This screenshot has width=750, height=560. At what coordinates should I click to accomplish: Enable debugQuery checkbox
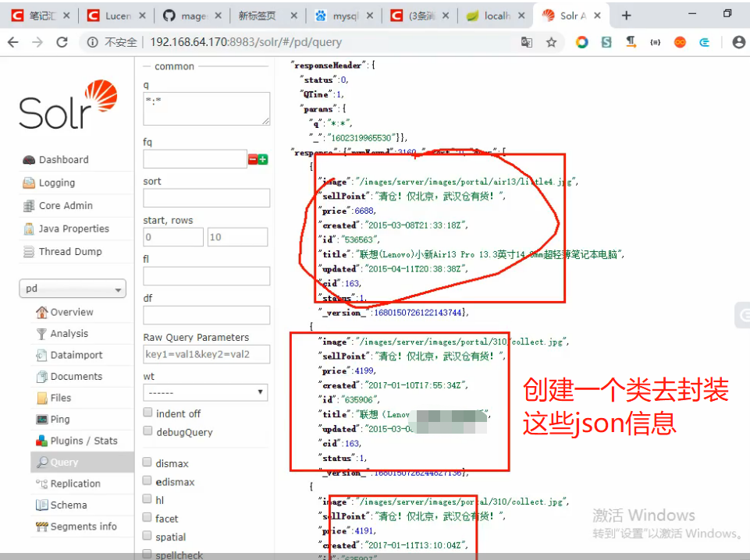tap(148, 431)
